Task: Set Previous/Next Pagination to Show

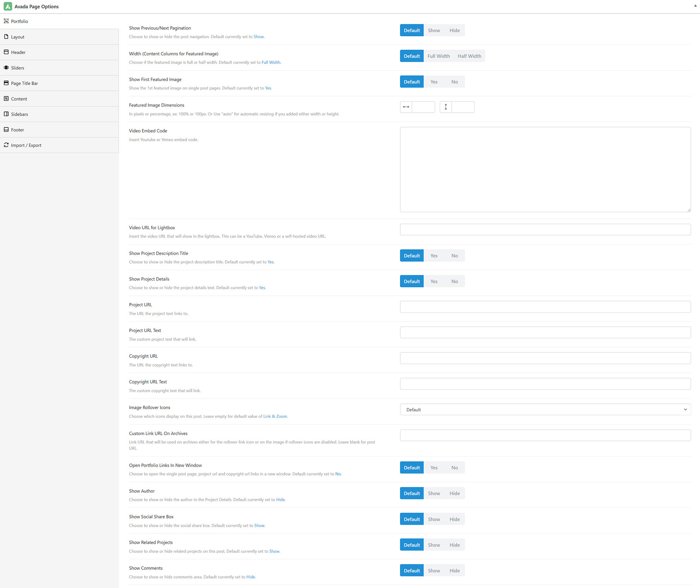Action: (x=434, y=30)
